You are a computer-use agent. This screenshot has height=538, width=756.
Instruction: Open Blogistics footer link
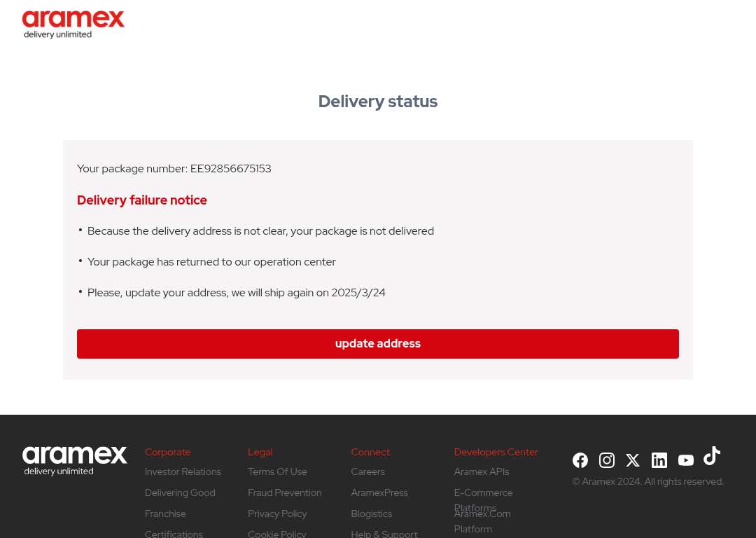[371, 514]
